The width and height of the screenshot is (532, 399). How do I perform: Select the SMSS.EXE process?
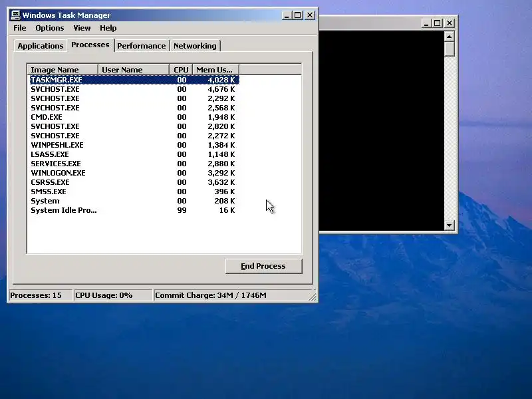pyautogui.click(x=134, y=192)
